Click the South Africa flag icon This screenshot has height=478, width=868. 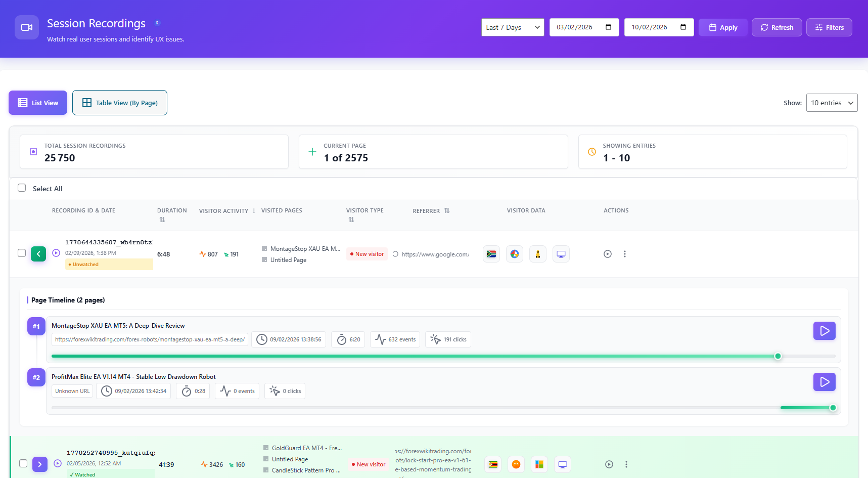click(491, 254)
